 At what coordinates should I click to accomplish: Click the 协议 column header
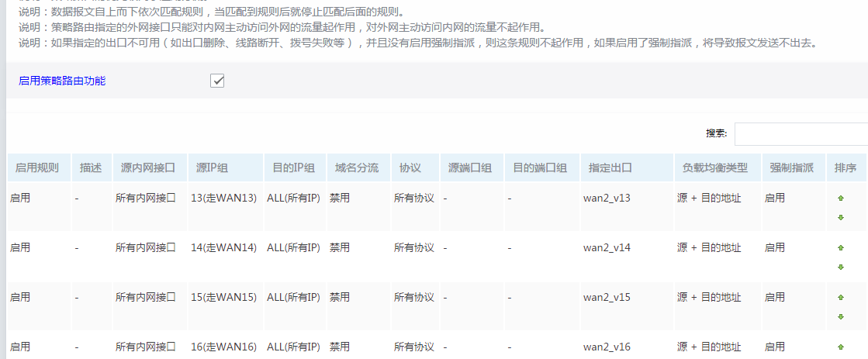point(415,168)
